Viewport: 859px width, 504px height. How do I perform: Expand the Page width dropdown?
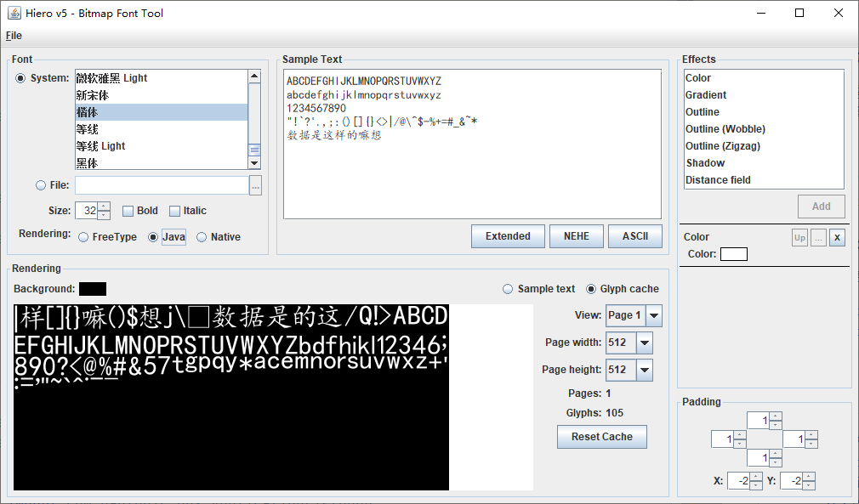[644, 343]
